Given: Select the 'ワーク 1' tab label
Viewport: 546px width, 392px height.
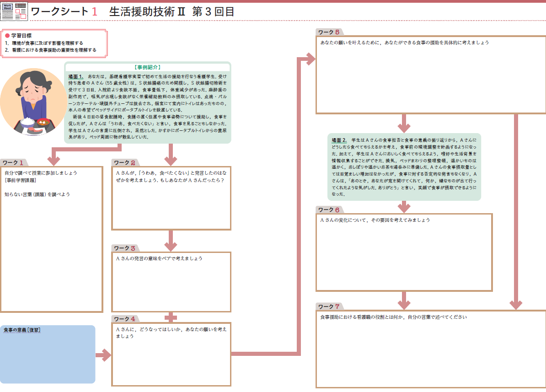Looking at the screenshot, I should tap(13, 163).
